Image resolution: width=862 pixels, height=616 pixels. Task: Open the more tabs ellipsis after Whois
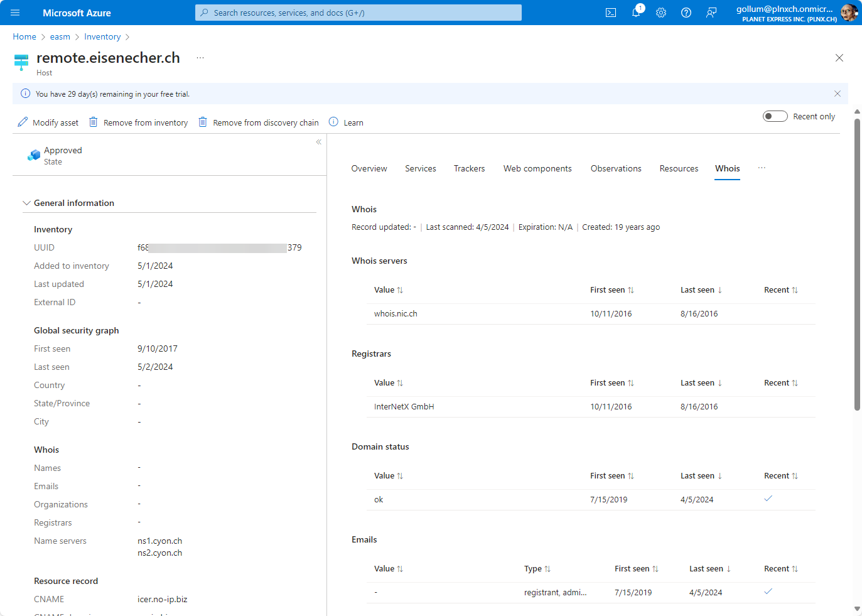pos(762,168)
